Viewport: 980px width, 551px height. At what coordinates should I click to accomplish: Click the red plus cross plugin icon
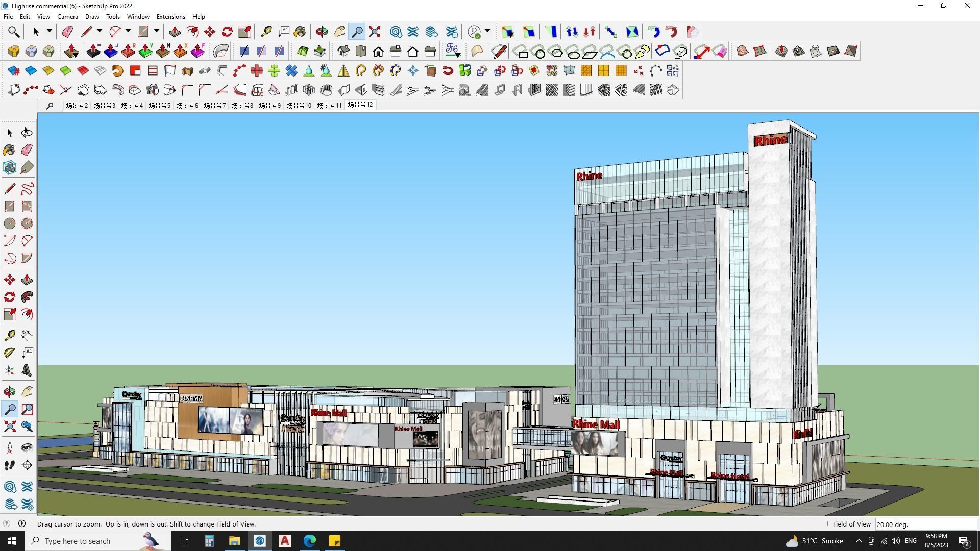pos(257,70)
